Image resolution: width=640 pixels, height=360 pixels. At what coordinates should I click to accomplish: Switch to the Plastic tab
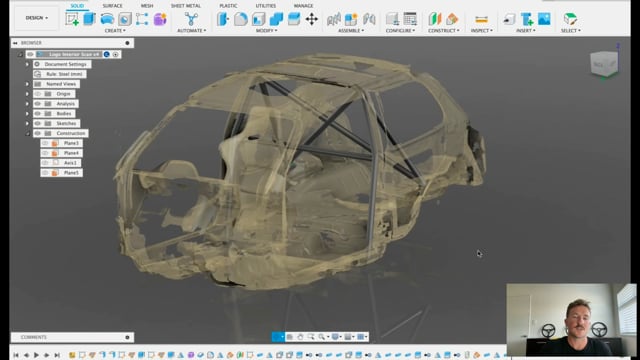228,6
